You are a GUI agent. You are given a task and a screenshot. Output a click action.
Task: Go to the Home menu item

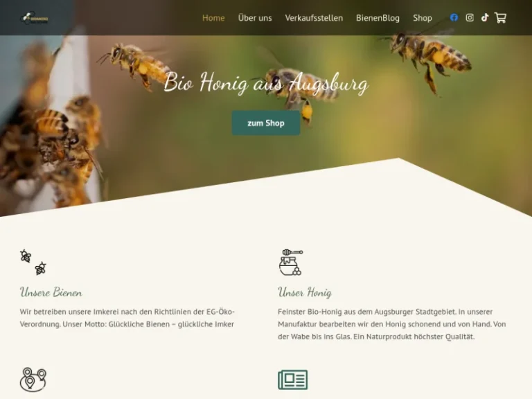pyautogui.click(x=213, y=18)
